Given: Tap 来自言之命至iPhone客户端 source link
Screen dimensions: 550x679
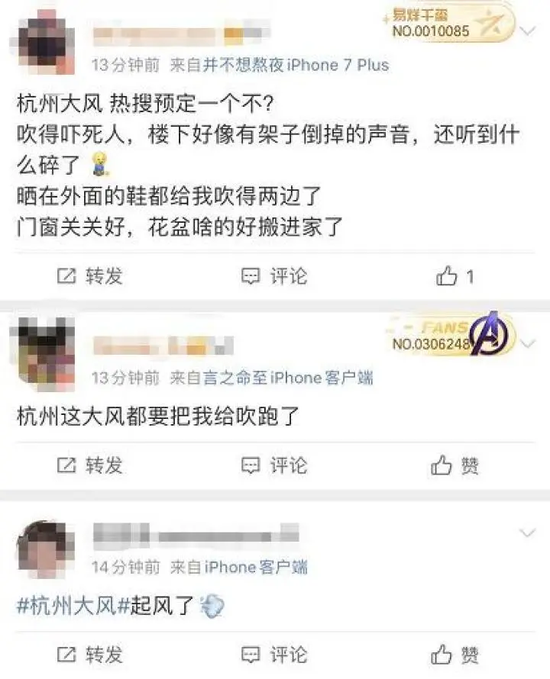Looking at the screenshot, I should (x=272, y=378).
